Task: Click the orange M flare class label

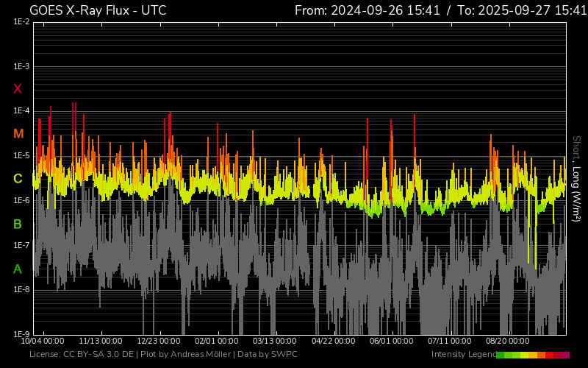Action: point(18,134)
